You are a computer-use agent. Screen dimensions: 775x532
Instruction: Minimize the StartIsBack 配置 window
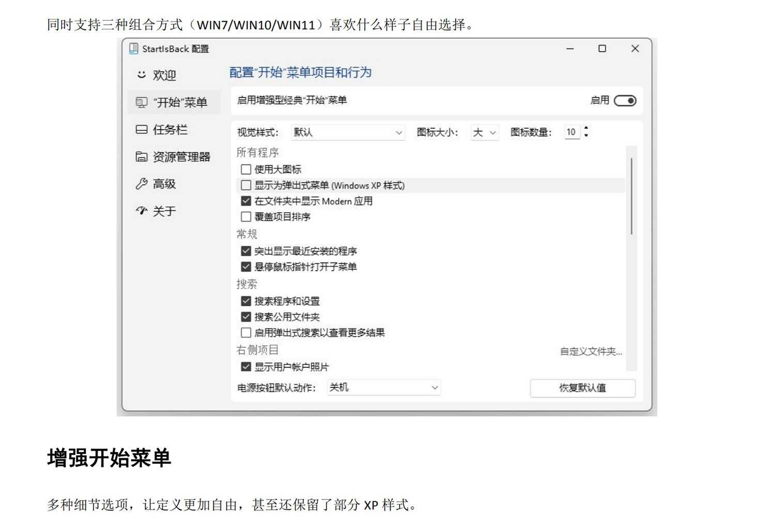(x=570, y=49)
